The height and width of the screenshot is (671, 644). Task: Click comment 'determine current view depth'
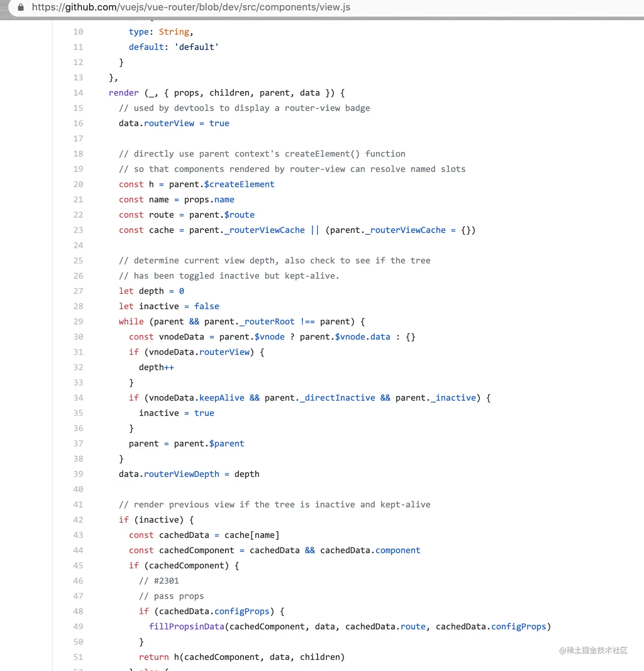point(275,261)
